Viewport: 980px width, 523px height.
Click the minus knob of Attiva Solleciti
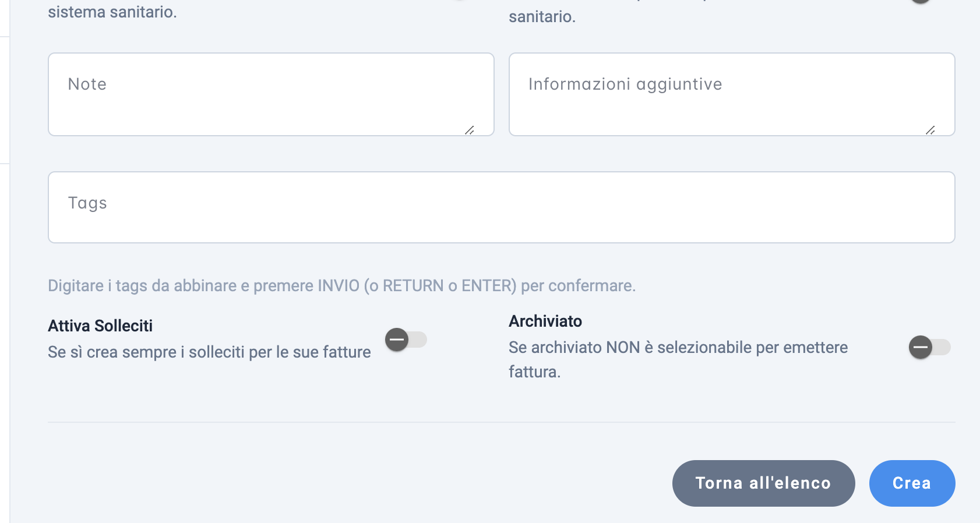pos(397,340)
